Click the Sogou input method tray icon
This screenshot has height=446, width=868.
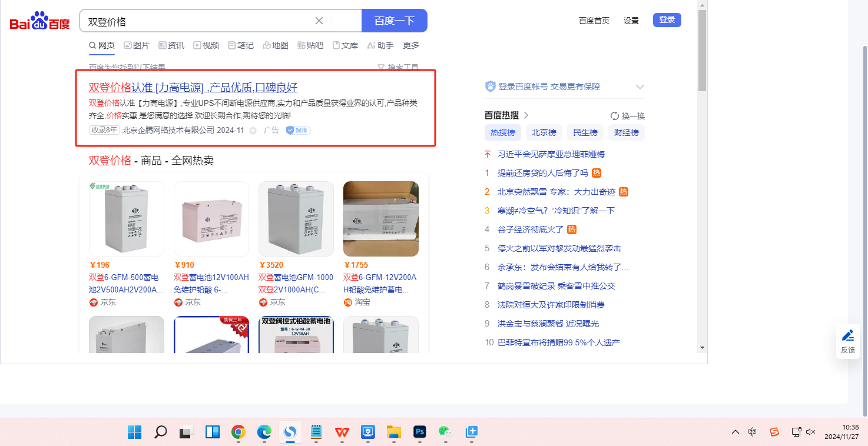tap(775, 432)
